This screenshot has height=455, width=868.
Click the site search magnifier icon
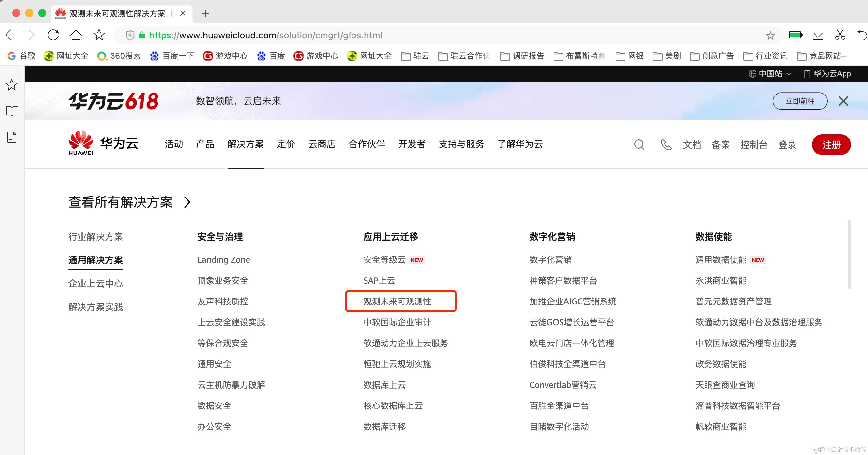point(638,144)
